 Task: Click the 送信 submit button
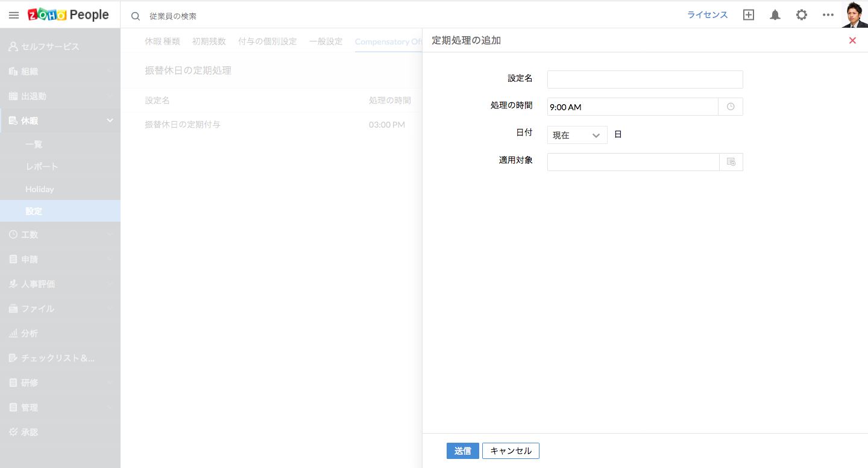tap(462, 451)
